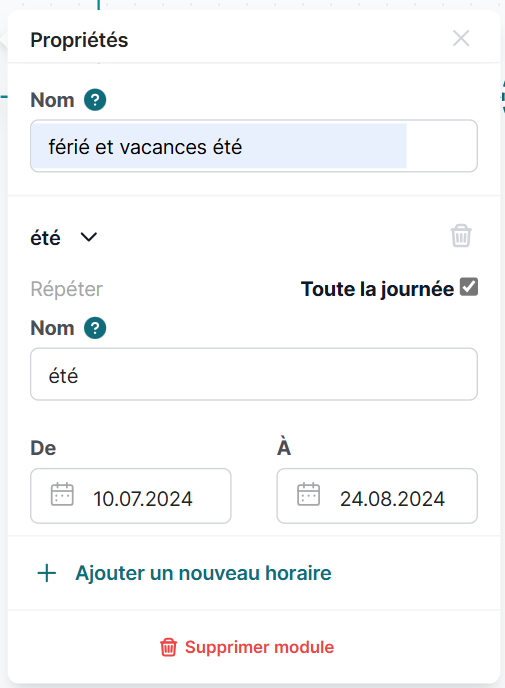Focus the module name field férié et vacances été

(254, 146)
